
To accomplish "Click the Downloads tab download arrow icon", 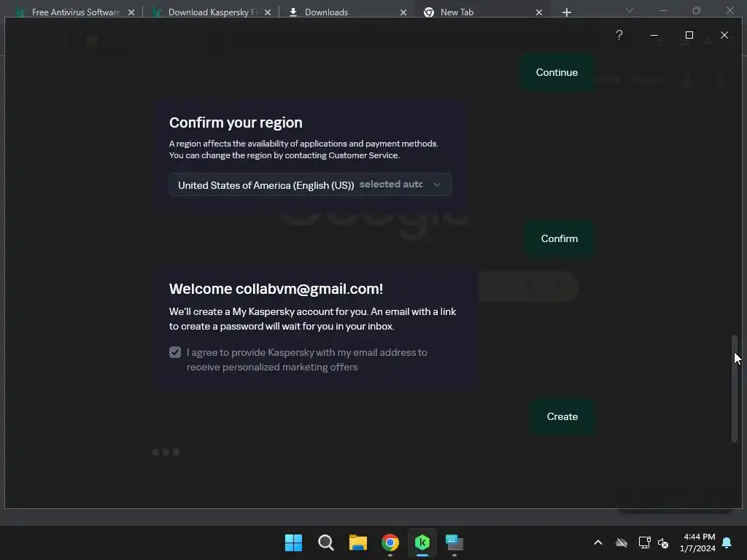I will coord(293,12).
